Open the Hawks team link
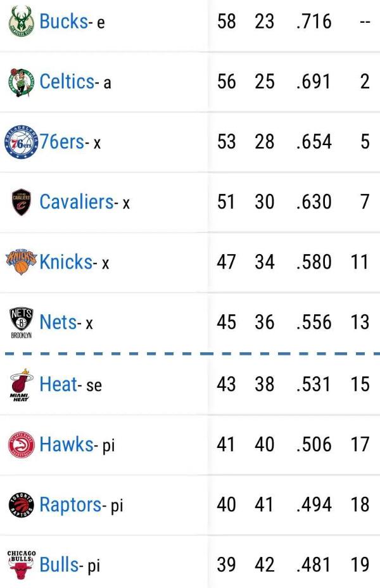380x588 pixels. pyautogui.click(x=66, y=444)
